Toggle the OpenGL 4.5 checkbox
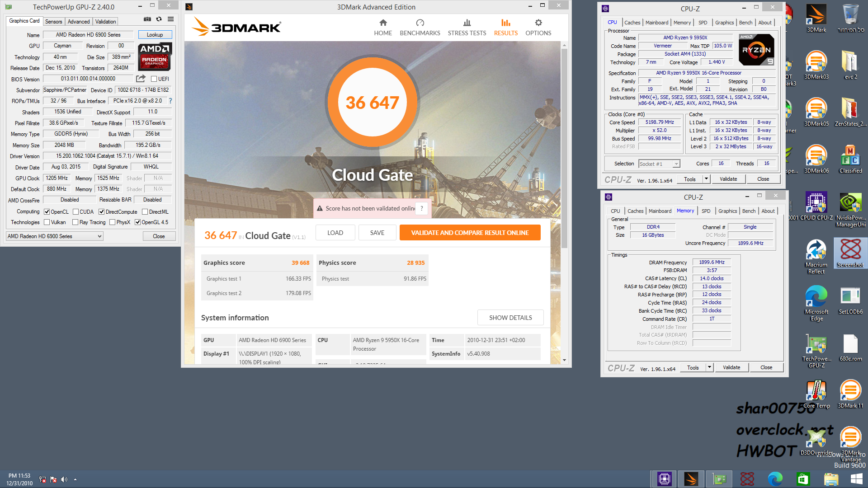868x488 pixels. pos(137,222)
